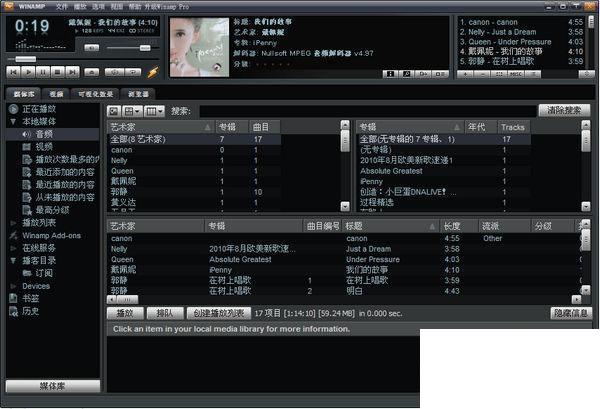
Task: Expand the 播放列表 tree node
Action: pyautogui.click(x=13, y=223)
